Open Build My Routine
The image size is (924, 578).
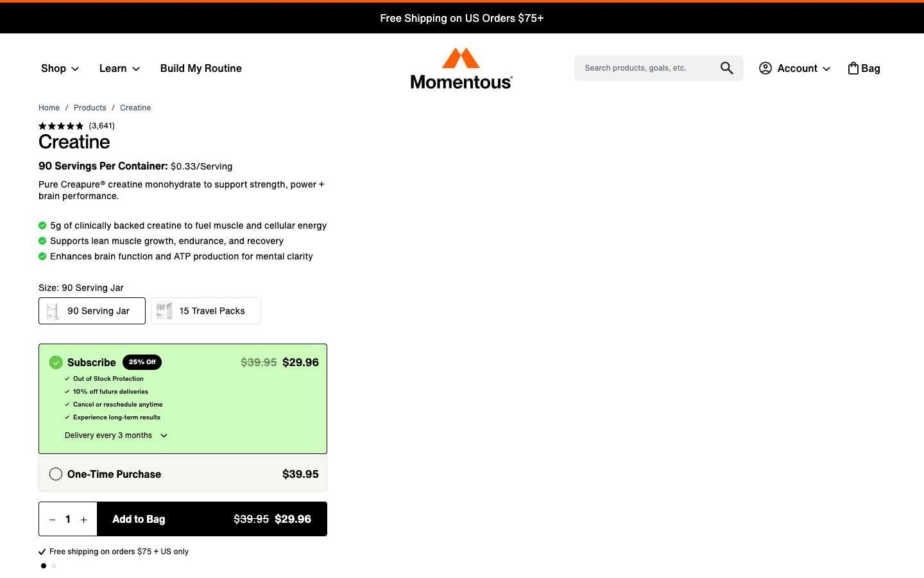(201, 68)
